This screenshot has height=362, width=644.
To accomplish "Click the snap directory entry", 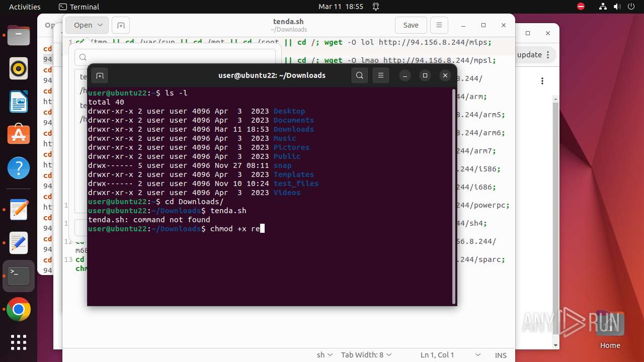I will [x=282, y=165].
